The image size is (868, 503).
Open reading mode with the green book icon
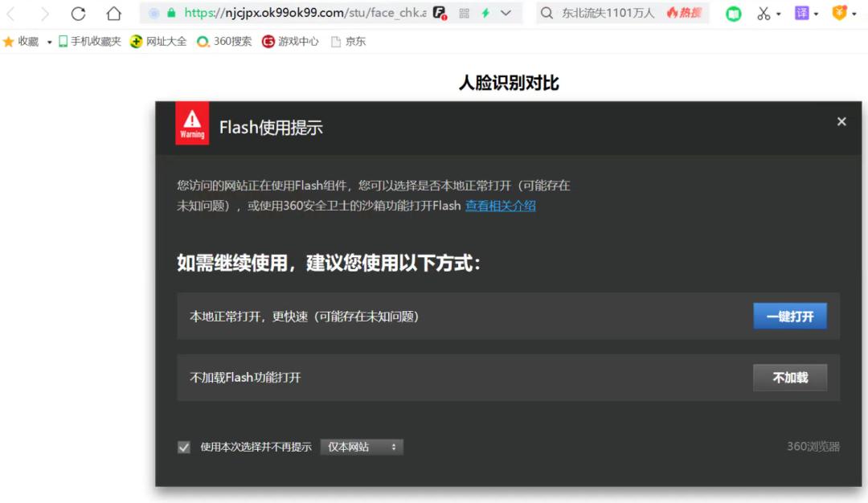click(732, 14)
